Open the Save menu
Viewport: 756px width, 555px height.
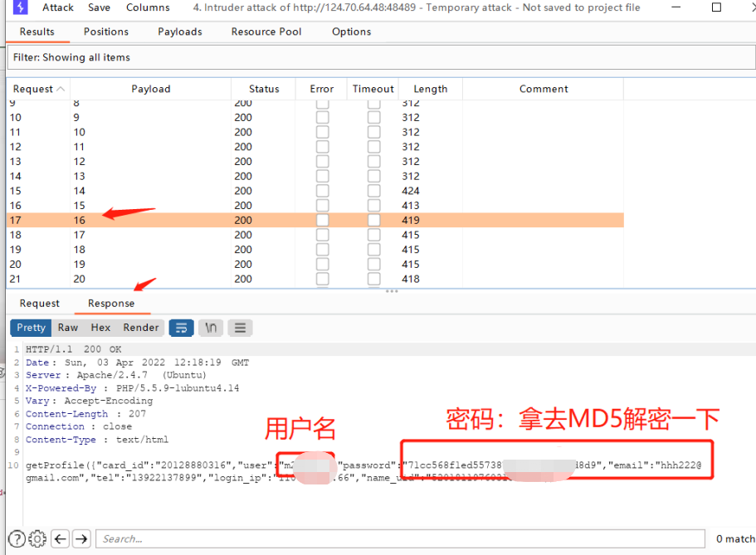99,7
